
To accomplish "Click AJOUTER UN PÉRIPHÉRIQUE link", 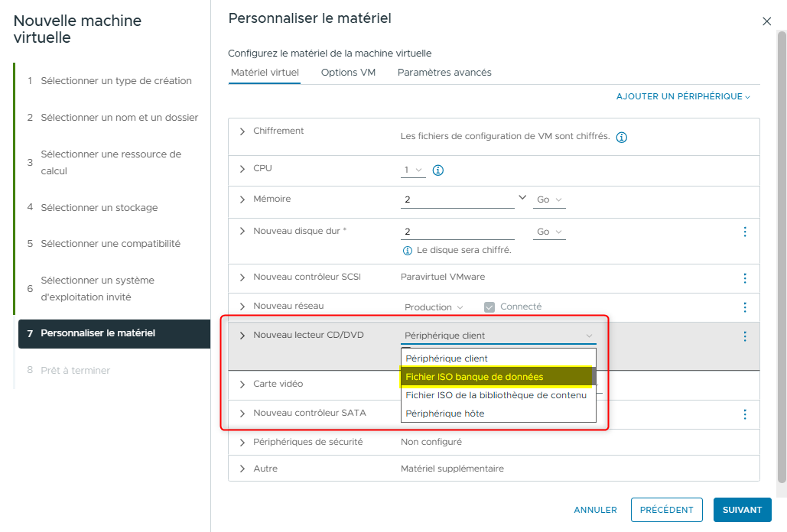I will (x=683, y=96).
